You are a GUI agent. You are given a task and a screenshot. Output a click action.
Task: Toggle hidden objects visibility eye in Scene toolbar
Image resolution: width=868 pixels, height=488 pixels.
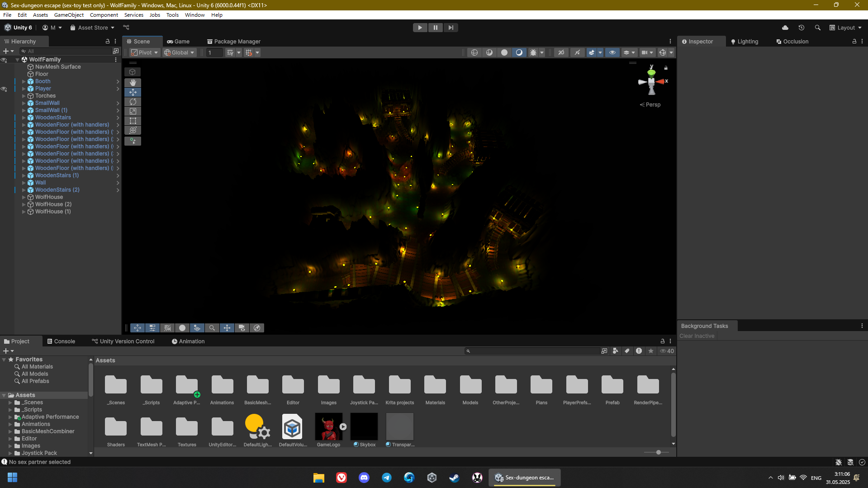[x=612, y=52]
